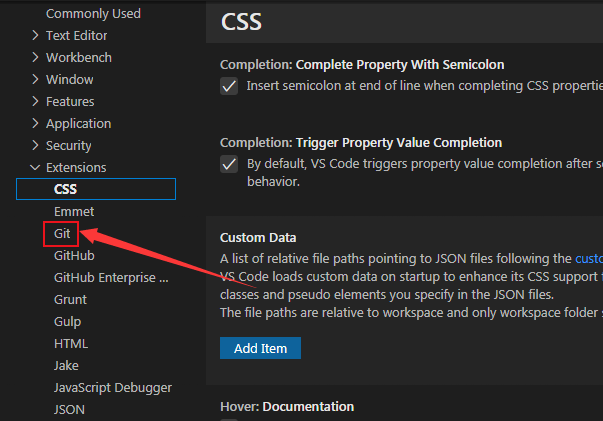Select the Emmet extension settings
The height and width of the screenshot is (421, 603).
pyautogui.click(x=74, y=212)
